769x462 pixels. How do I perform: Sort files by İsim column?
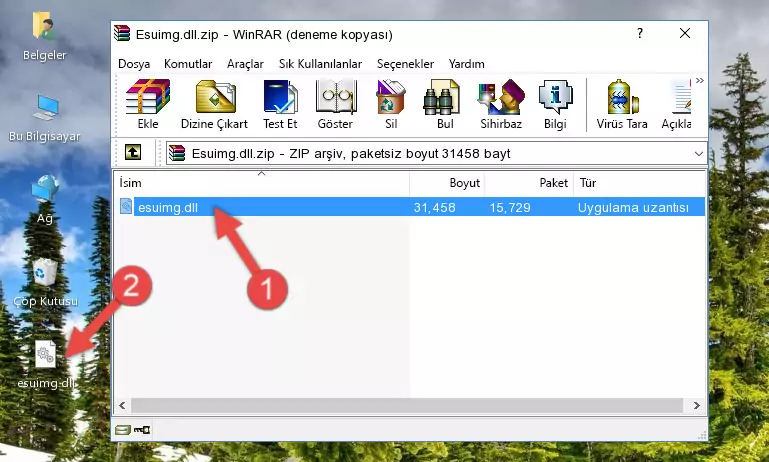coord(262,183)
